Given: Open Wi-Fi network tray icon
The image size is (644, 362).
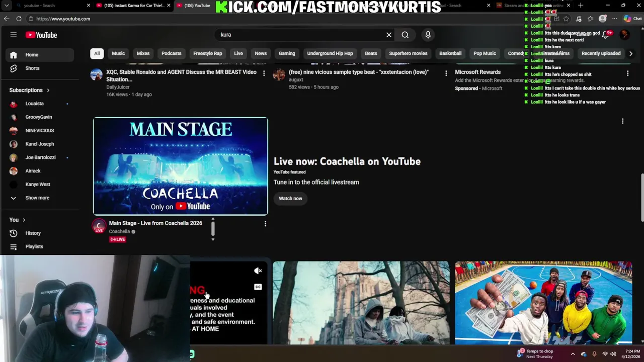Looking at the screenshot, I should click(x=605, y=354).
